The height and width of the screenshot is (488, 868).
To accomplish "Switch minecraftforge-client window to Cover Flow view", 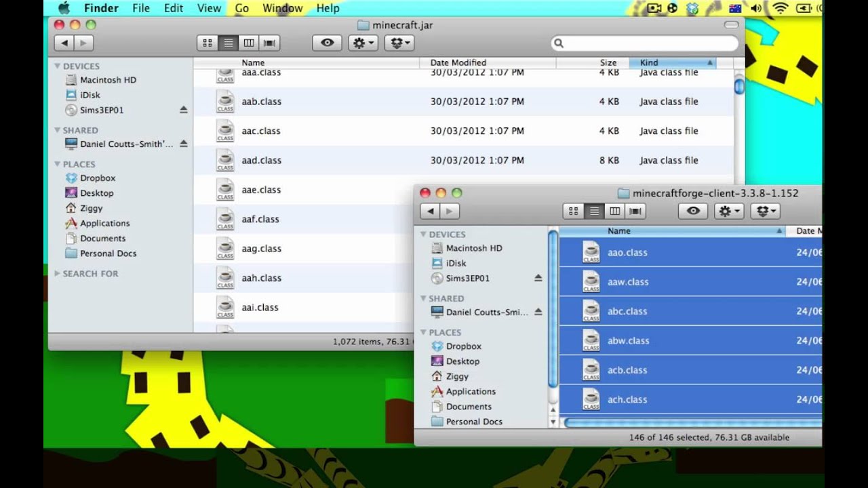I will [636, 211].
